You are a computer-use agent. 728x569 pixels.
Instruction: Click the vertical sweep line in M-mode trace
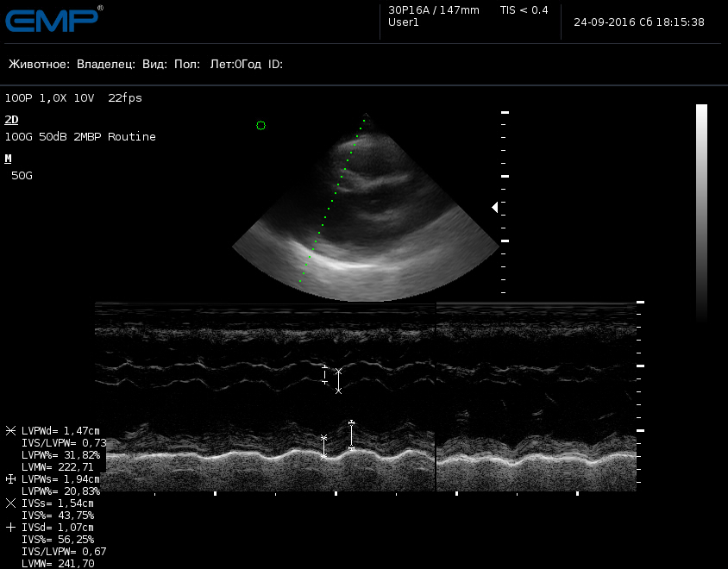click(x=436, y=397)
